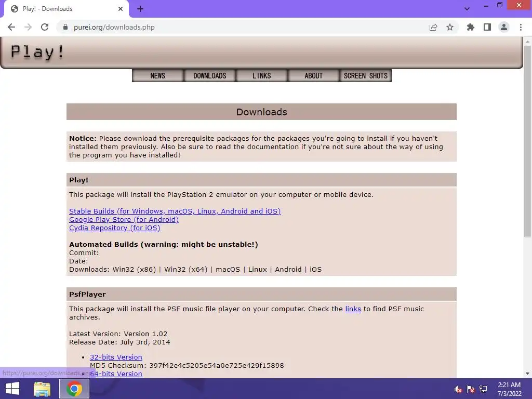The height and width of the screenshot is (399, 532).
Task: Click the Android download text
Action: point(288,270)
